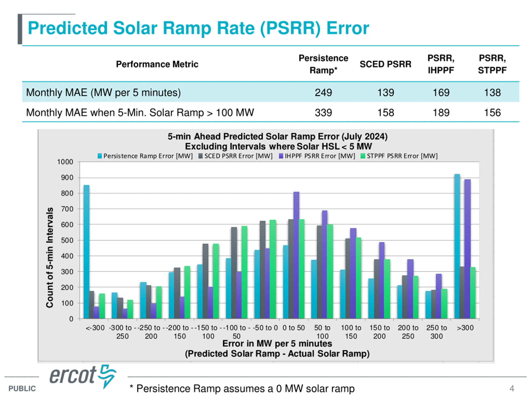
Task: Click the SCED PSRR column header
Action: pyautogui.click(x=385, y=64)
